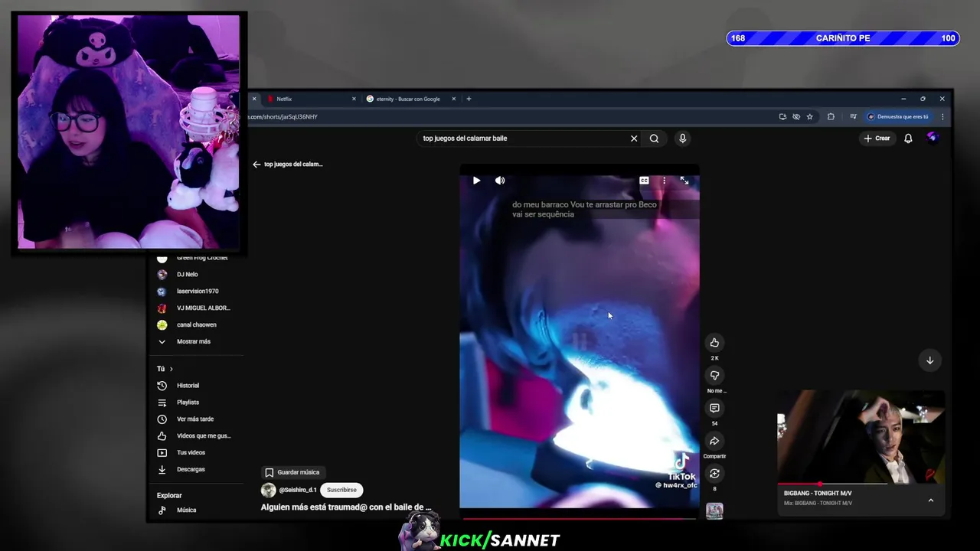Expand subscriptions with Mostrar más

click(194, 342)
